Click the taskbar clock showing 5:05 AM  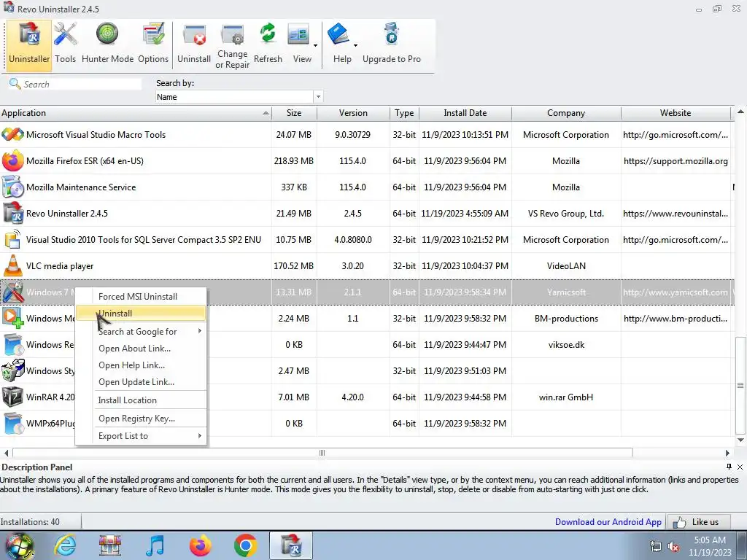[710, 546]
